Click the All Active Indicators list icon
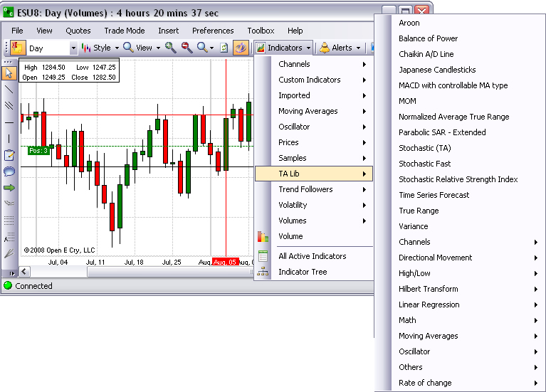 [x=263, y=256]
